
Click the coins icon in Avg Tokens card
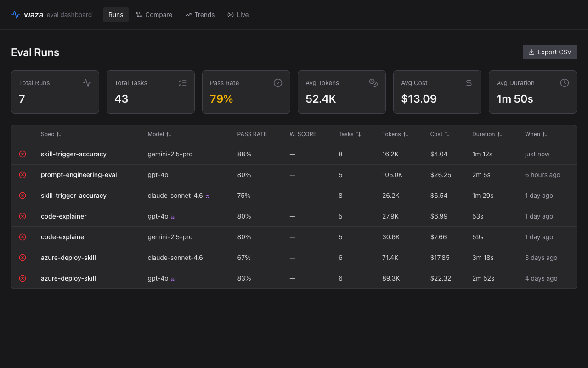[373, 83]
